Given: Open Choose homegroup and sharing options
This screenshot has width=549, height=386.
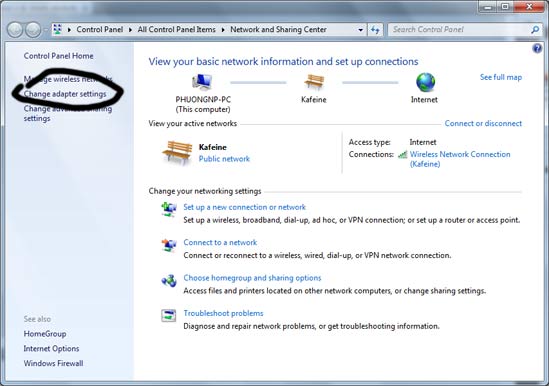Looking at the screenshot, I should pyautogui.click(x=252, y=278).
